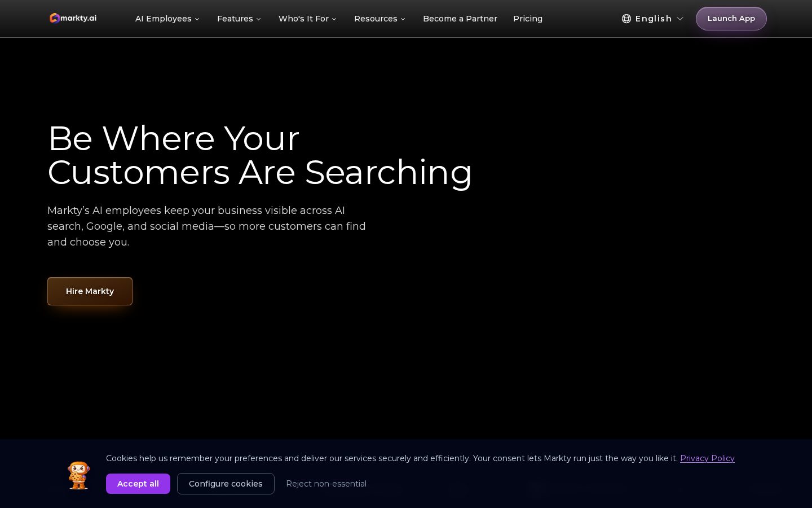Click the paragraph starting "Markty's AI employees"
812x508 pixels.
206,226
